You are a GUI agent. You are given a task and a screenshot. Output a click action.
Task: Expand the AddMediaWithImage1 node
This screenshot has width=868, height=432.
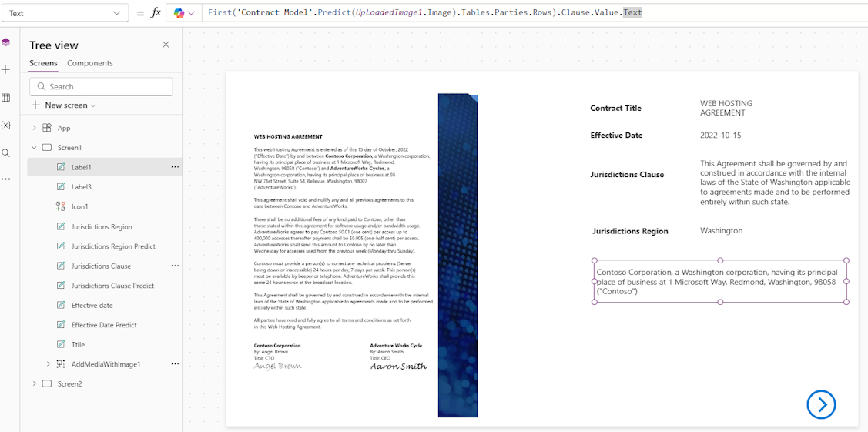tap(48, 364)
